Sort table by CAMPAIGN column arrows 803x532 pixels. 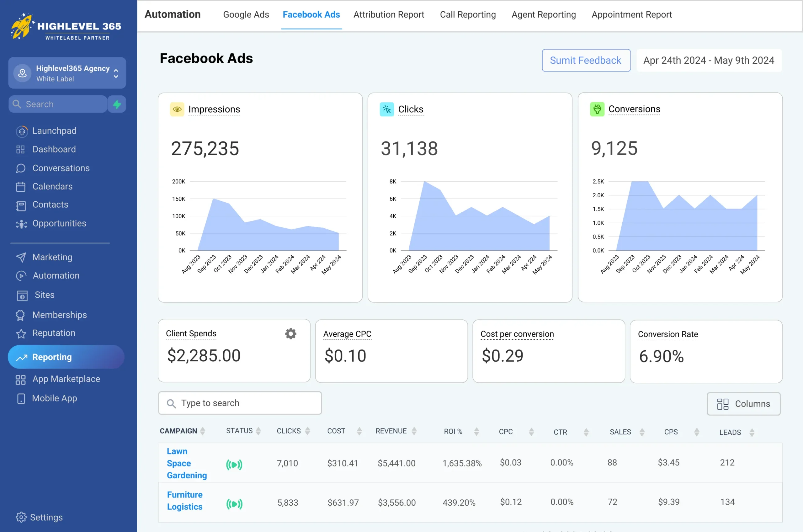[203, 431]
